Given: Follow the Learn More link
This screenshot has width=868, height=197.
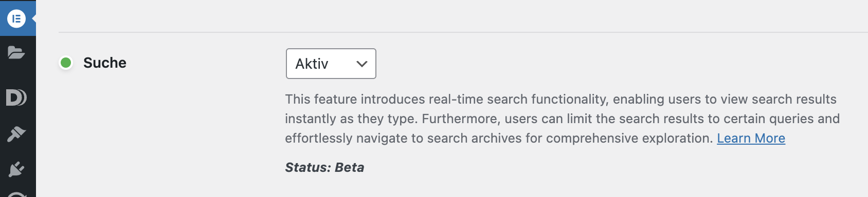Looking at the screenshot, I should tap(751, 138).
